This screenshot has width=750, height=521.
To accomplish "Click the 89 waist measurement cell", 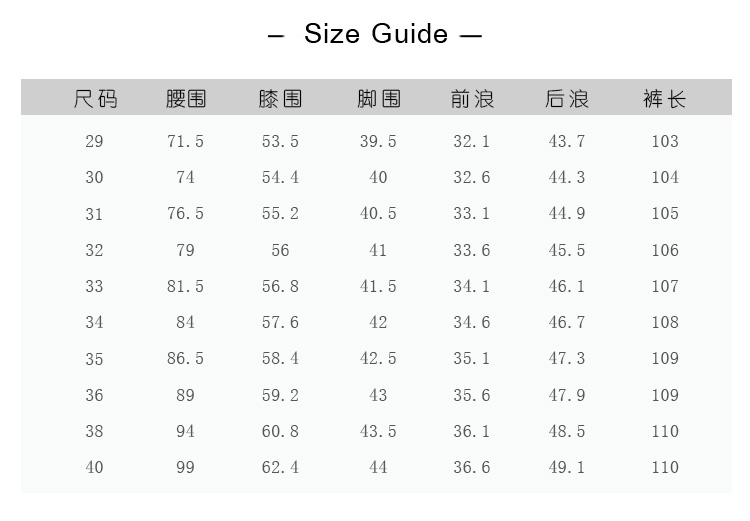I will [x=185, y=395].
